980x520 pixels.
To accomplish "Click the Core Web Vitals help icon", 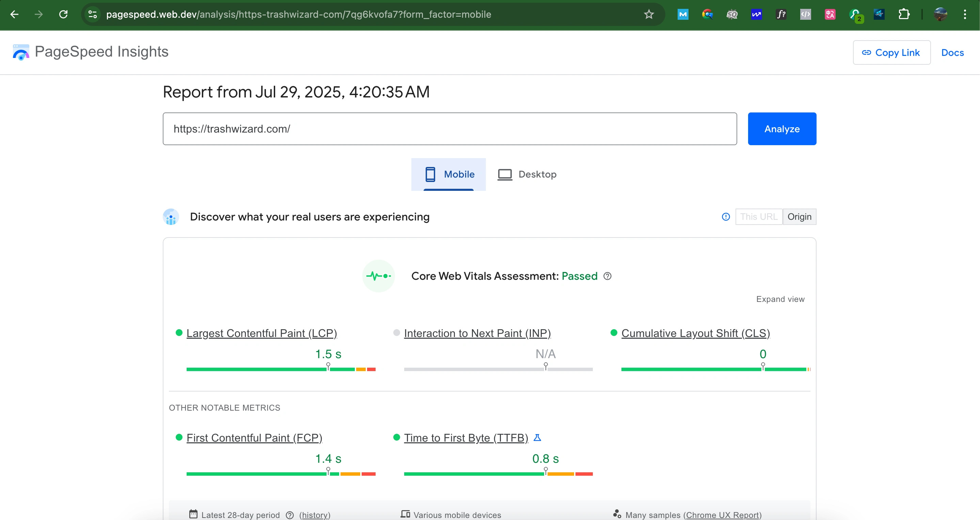I will (x=607, y=276).
